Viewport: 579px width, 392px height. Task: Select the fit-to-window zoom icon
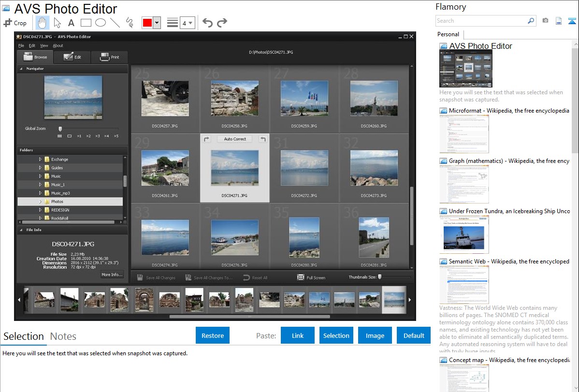point(70,136)
